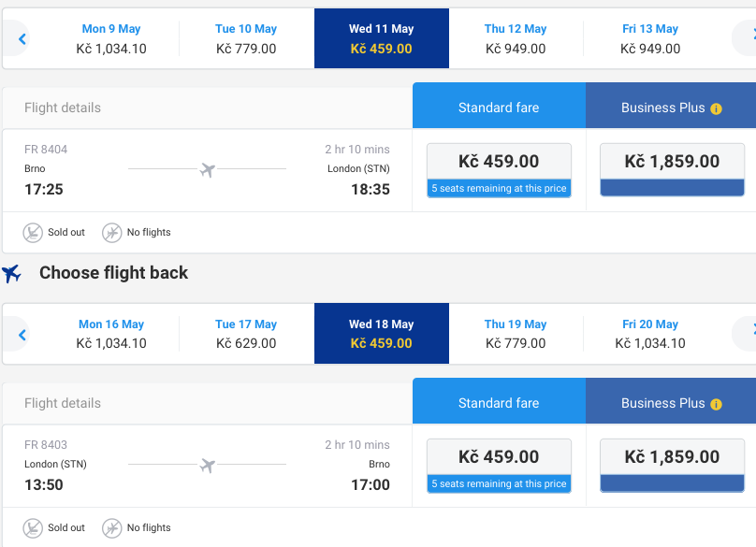Screen dimensions: 756x547
Task: Select Tue 10 May outbound date
Action: 246,38
